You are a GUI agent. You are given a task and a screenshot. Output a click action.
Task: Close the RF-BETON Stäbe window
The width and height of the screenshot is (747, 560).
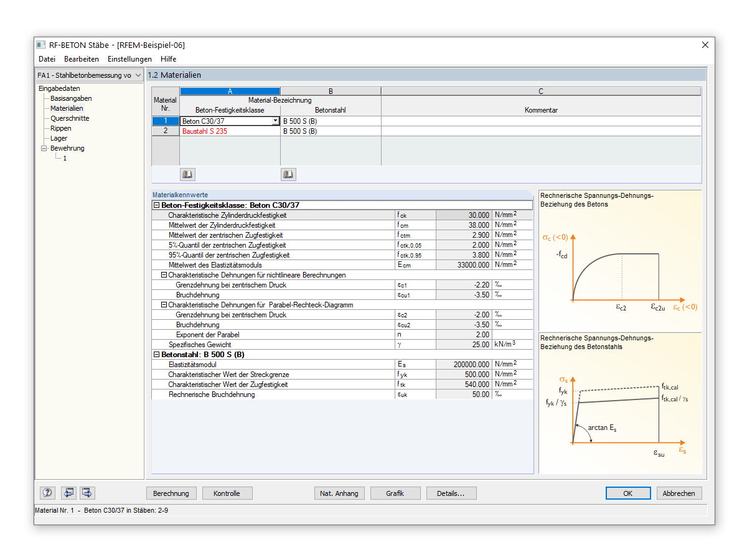tap(705, 45)
